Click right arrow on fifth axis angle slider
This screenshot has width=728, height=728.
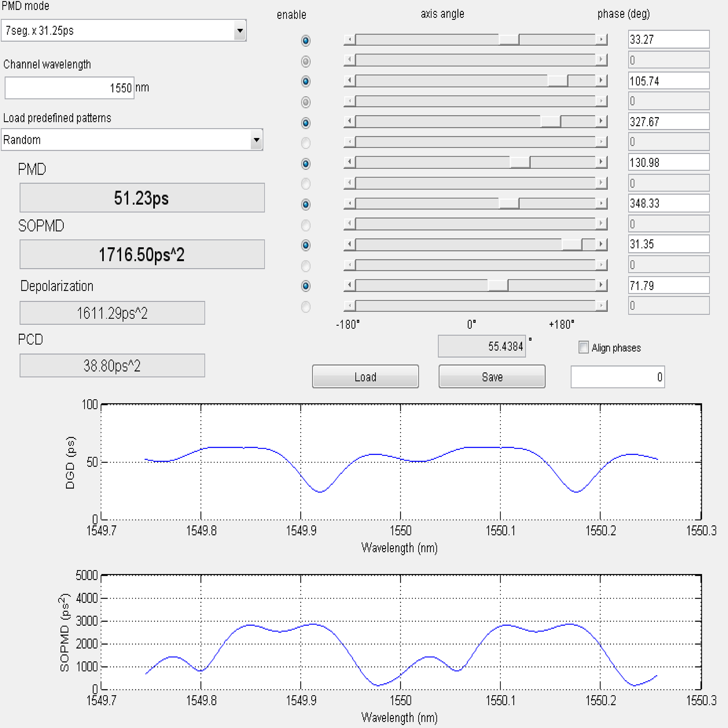click(x=601, y=121)
